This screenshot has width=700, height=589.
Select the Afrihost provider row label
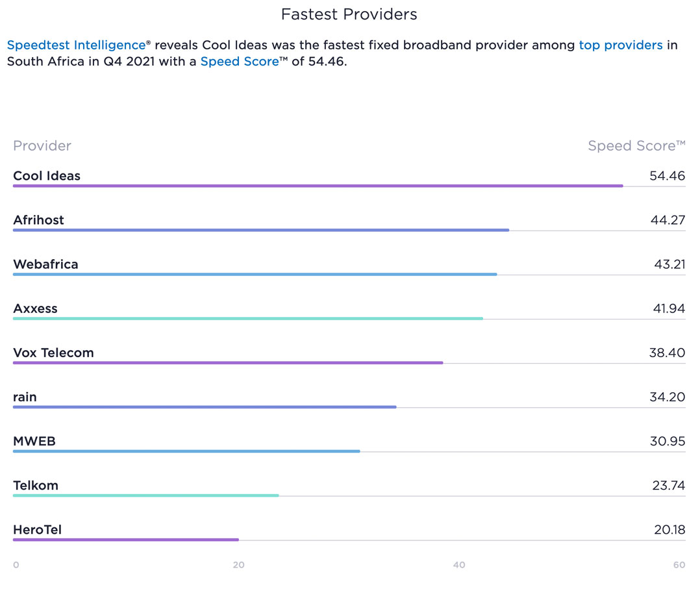click(38, 220)
